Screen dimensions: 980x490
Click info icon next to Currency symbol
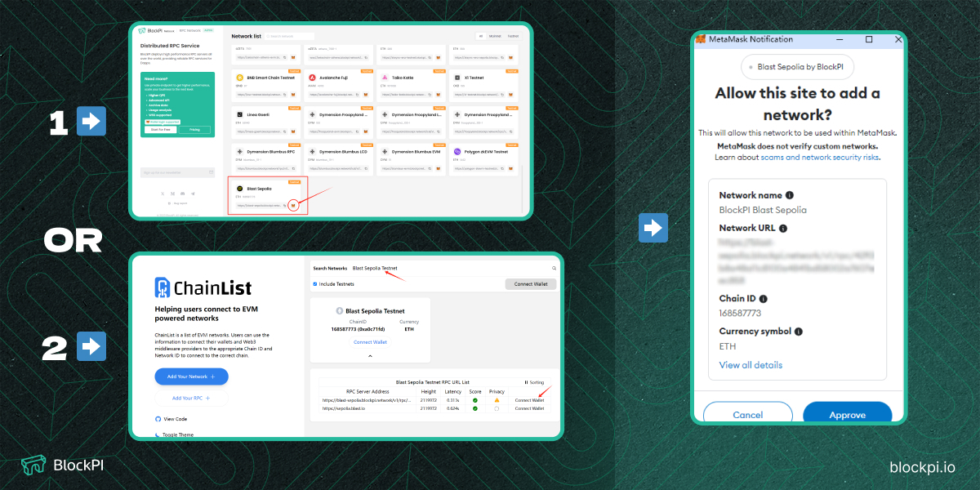(x=798, y=332)
